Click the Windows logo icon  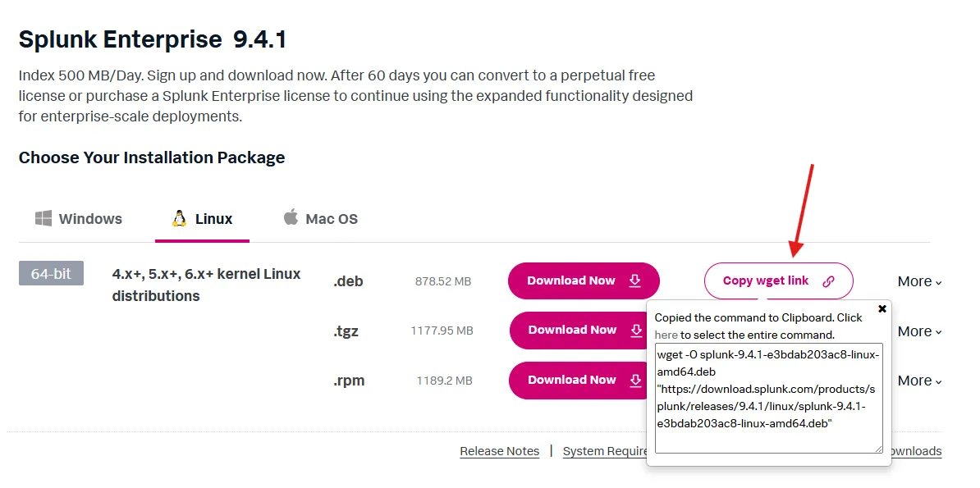pos(44,218)
